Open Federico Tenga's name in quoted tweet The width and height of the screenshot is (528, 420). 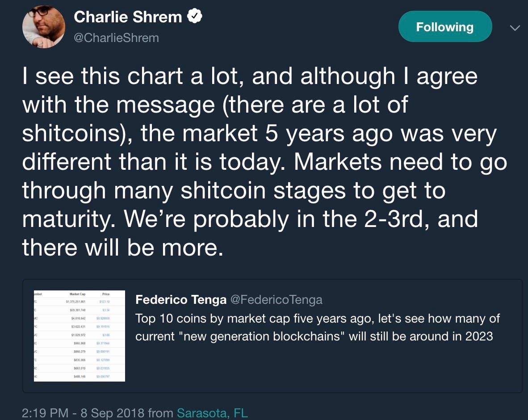181,299
